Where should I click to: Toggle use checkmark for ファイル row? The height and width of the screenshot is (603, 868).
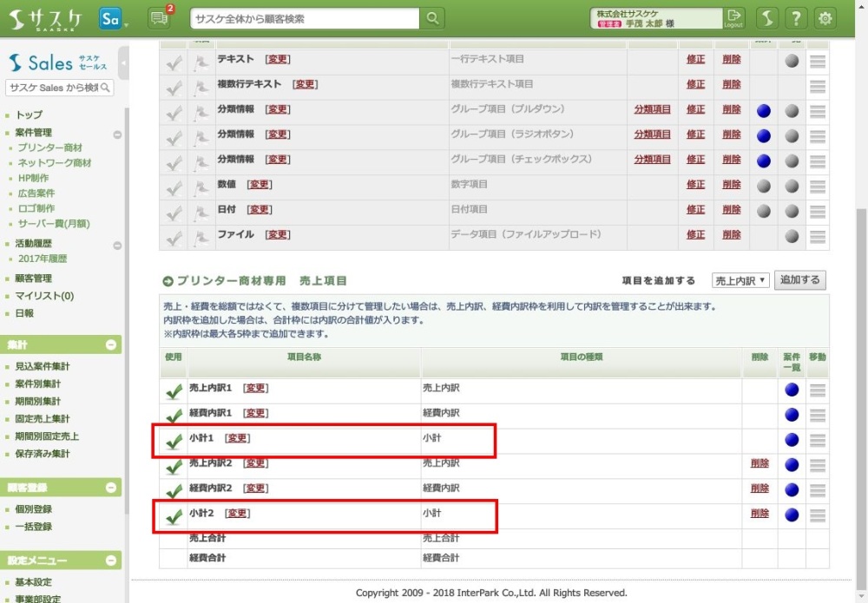pos(174,238)
